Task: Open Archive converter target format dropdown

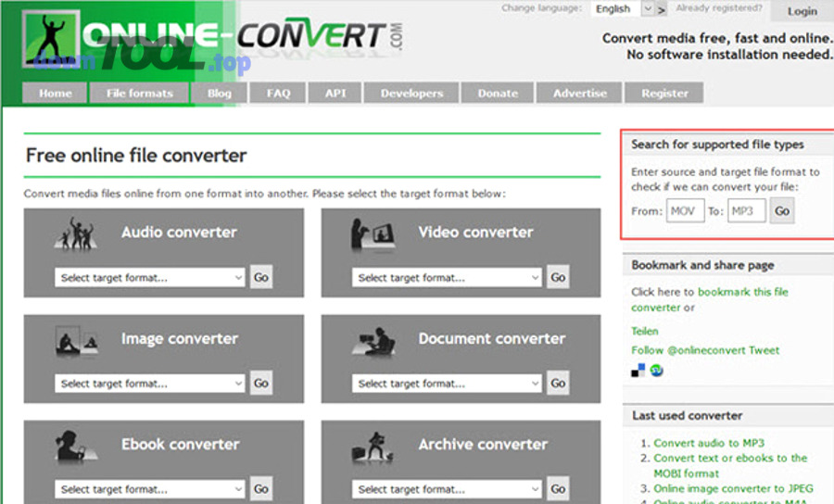Action: coord(447,489)
